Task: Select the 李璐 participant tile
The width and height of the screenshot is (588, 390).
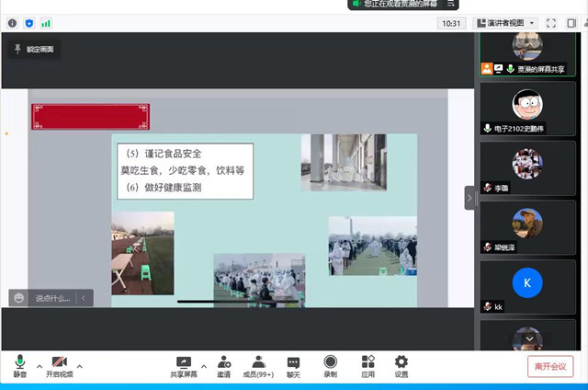Action: (x=527, y=168)
